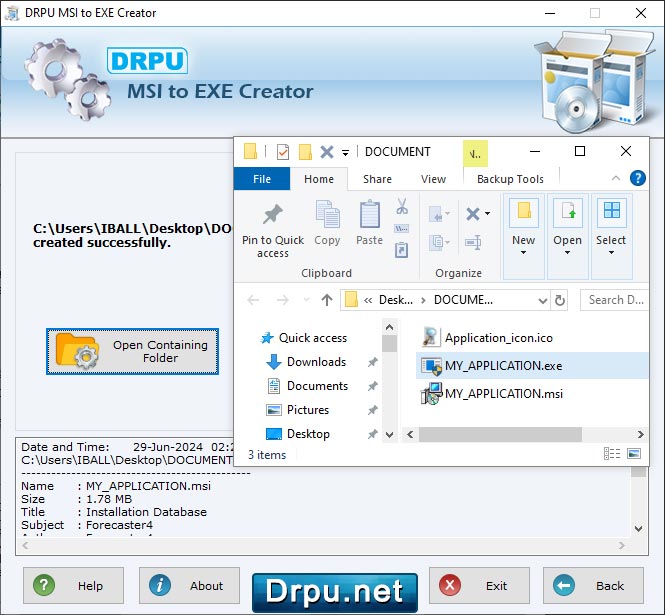The width and height of the screenshot is (665, 615).
Task: Click the Forward navigation arrow
Action: click(282, 300)
